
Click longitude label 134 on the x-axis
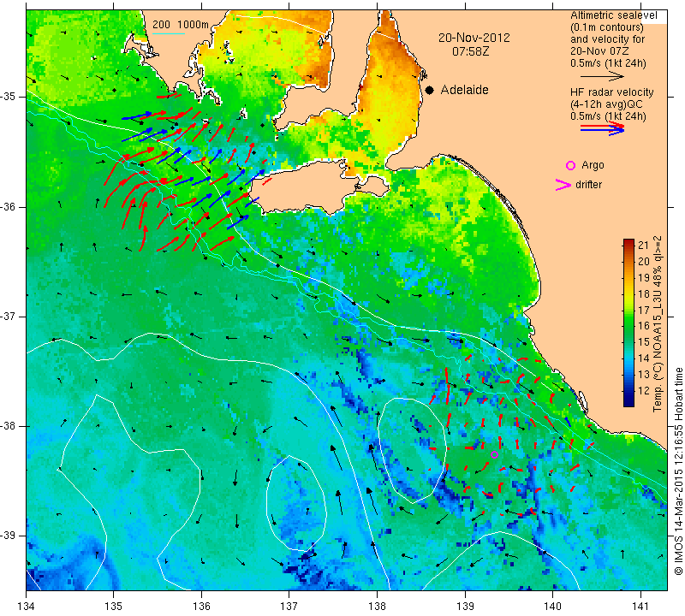(x=27, y=607)
